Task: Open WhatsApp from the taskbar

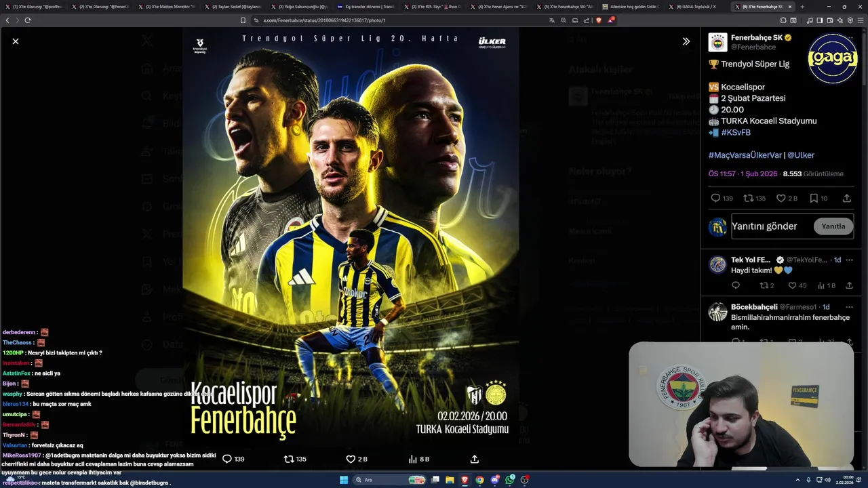Action: pos(510,480)
